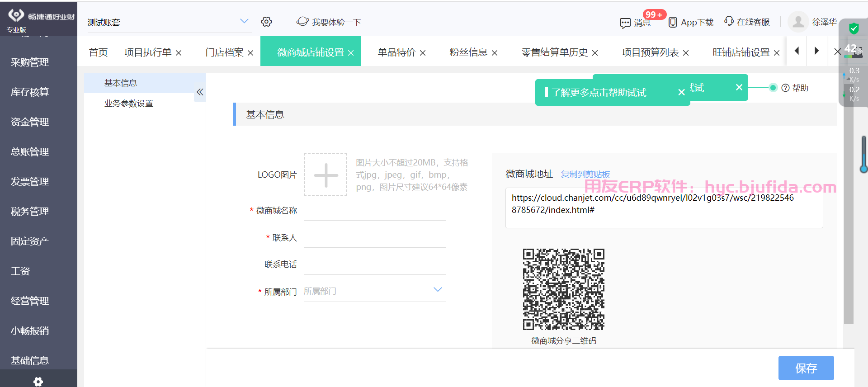Close the 门店档案 tab
Image resolution: width=868 pixels, height=387 pixels.
(x=250, y=53)
